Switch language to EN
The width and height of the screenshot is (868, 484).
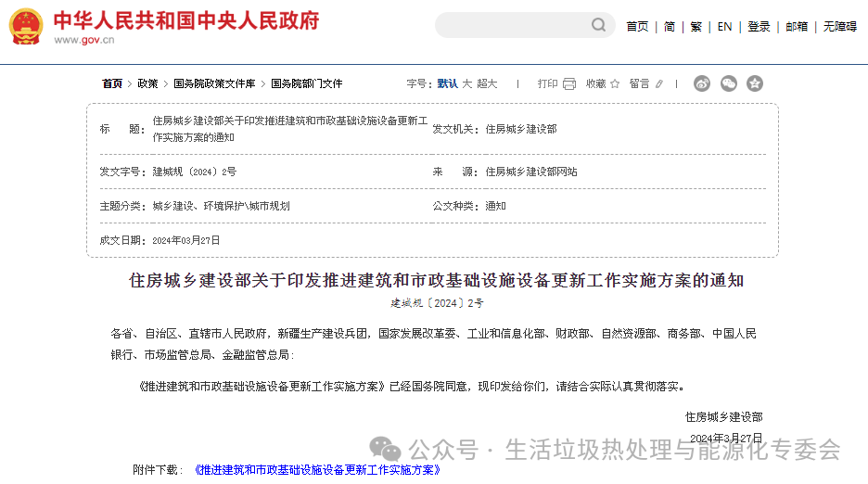point(724,27)
